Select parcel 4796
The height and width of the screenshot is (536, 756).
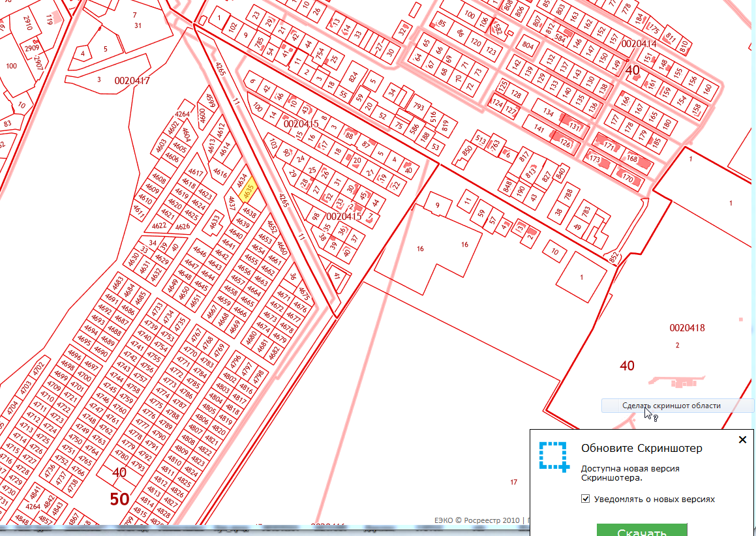coord(235,361)
